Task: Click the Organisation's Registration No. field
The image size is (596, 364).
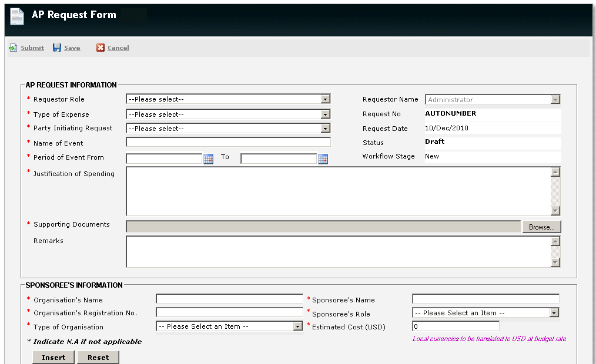Action: tap(230, 312)
